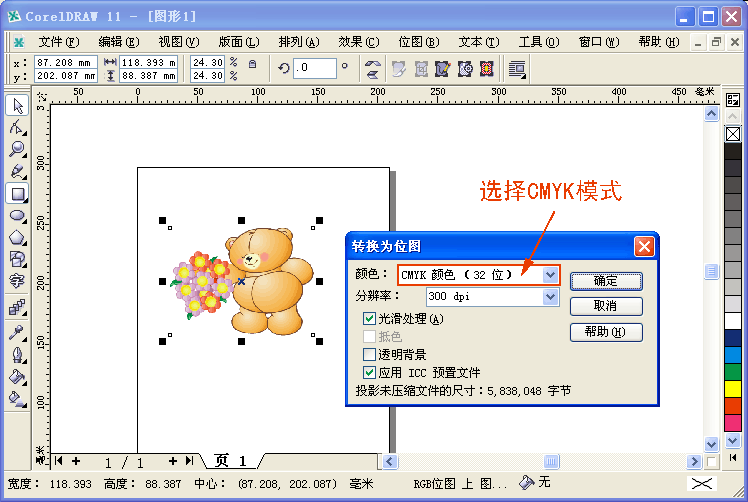
Task: Open the 效果 menu
Action: point(359,42)
